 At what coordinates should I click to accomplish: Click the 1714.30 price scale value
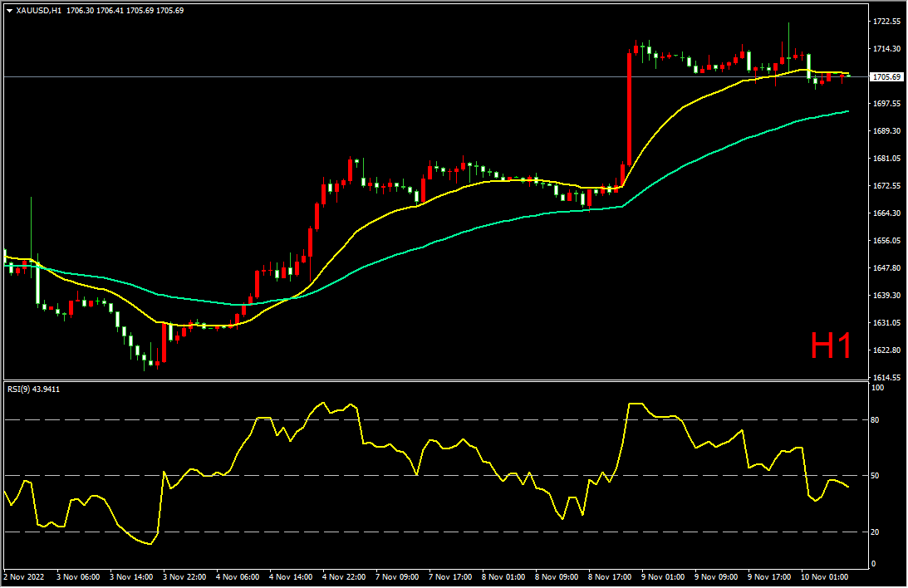[886, 49]
